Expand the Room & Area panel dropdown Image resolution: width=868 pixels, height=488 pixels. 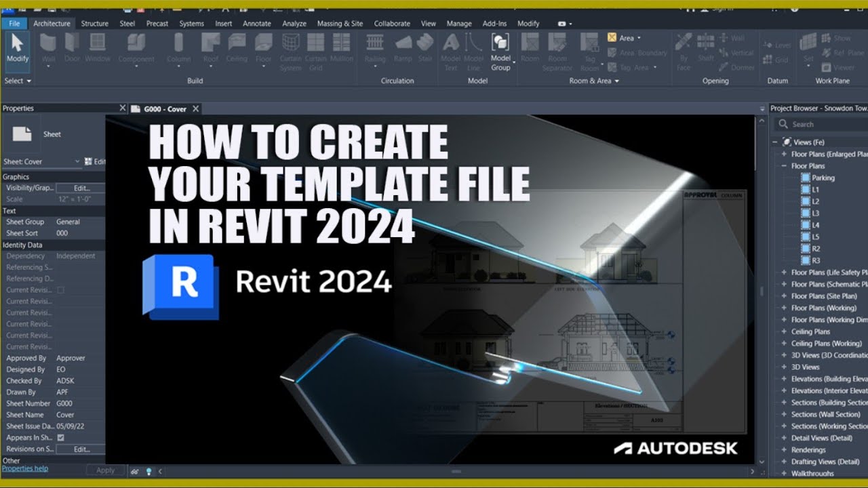tap(594, 81)
